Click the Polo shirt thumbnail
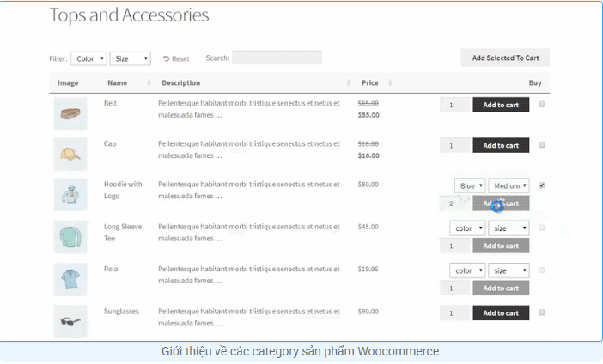Screen dimensions: 603x364 (x=70, y=279)
